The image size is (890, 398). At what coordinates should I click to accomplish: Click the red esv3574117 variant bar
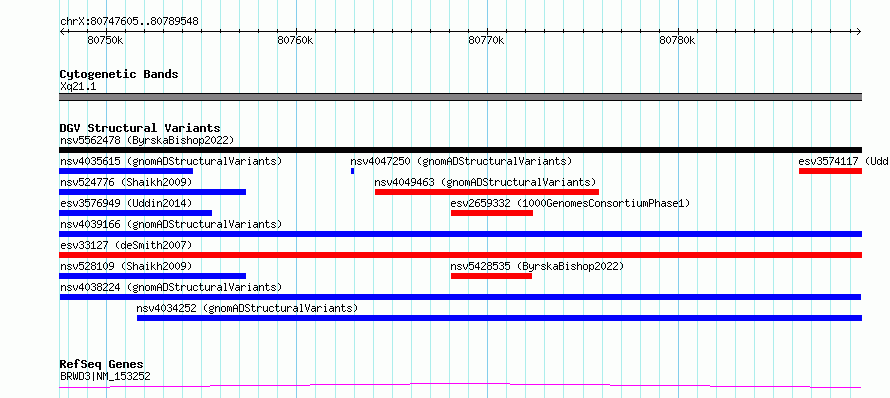830,171
